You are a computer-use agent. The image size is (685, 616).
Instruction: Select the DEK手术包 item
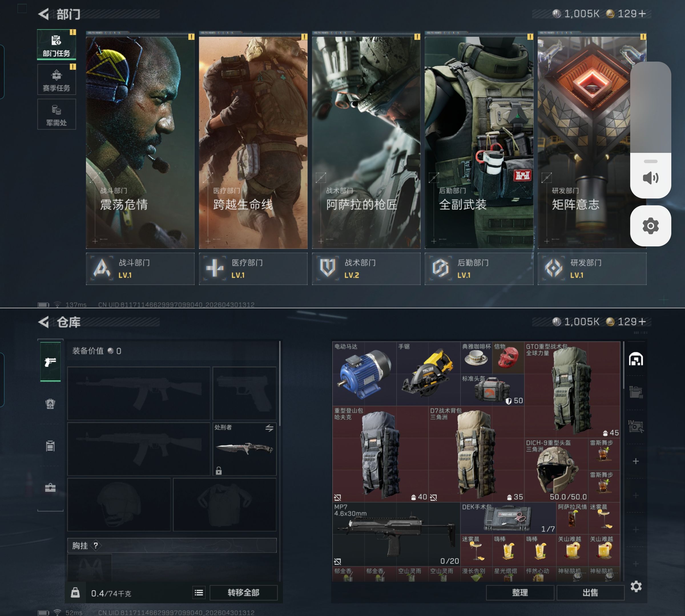coord(508,518)
